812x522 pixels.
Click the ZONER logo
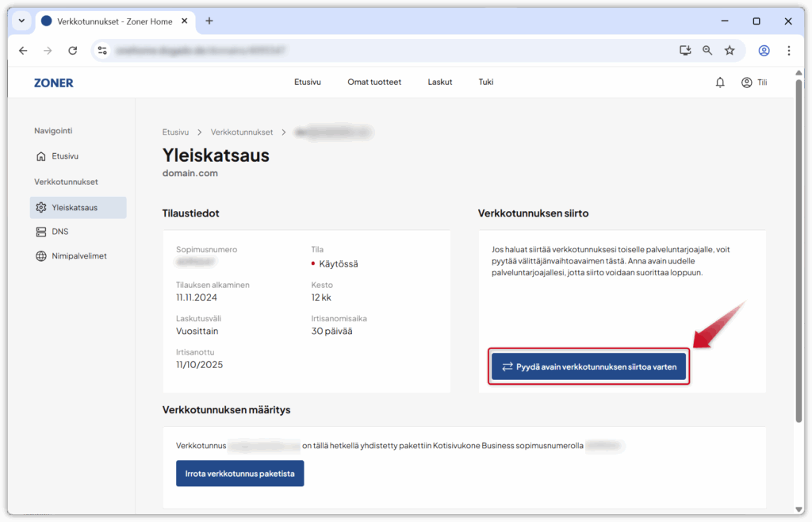[x=54, y=83]
